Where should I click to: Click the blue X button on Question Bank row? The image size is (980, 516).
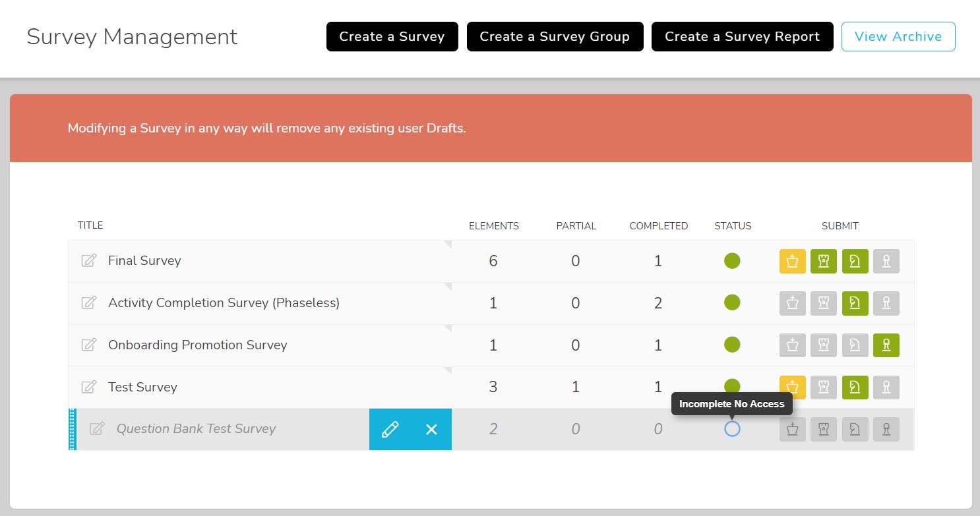click(431, 430)
